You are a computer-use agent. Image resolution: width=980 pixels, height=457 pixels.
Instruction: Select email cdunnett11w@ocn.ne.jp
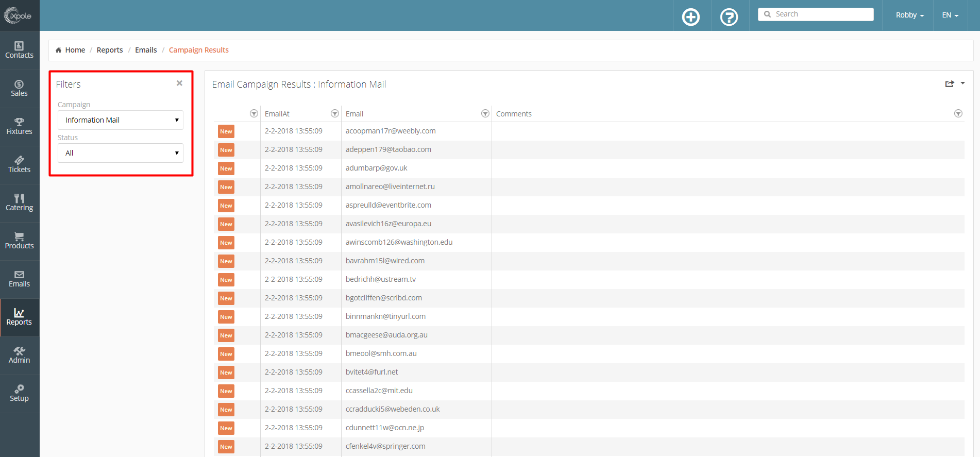point(385,428)
